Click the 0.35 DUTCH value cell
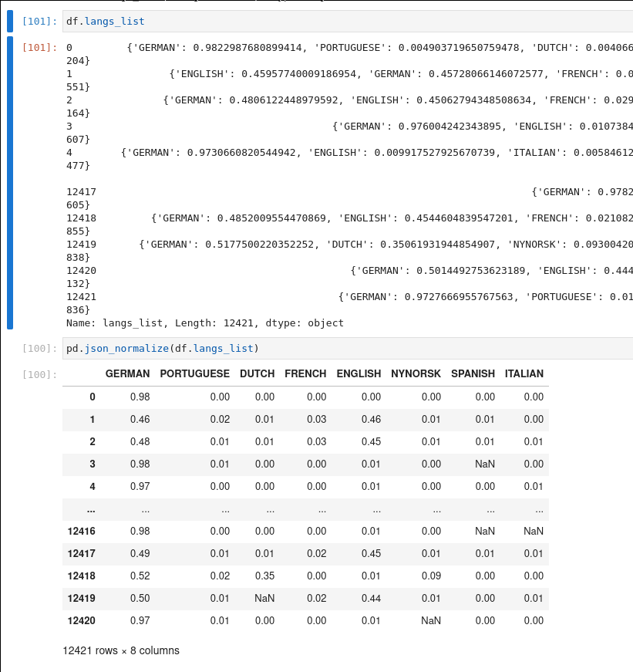 click(x=264, y=576)
